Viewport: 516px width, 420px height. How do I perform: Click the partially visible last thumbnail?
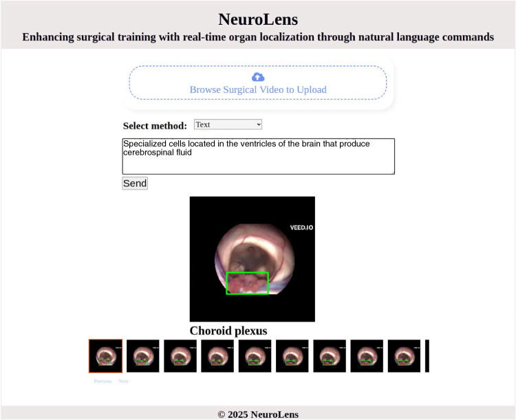coord(427,356)
